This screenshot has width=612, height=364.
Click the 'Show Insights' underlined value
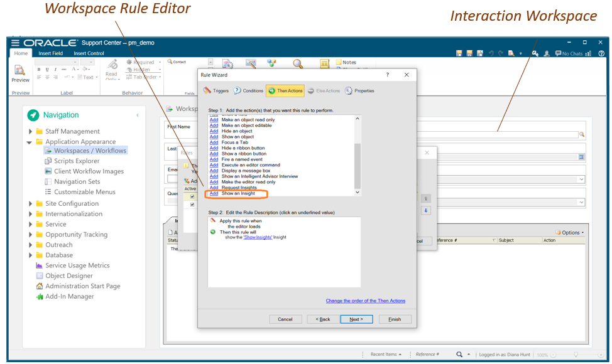[x=258, y=237]
